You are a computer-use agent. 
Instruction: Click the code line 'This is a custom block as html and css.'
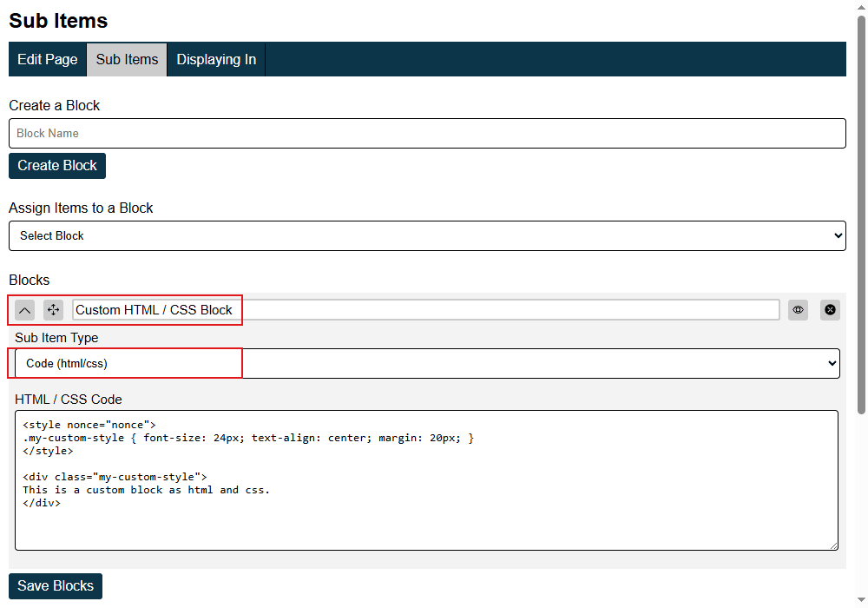coord(146,490)
